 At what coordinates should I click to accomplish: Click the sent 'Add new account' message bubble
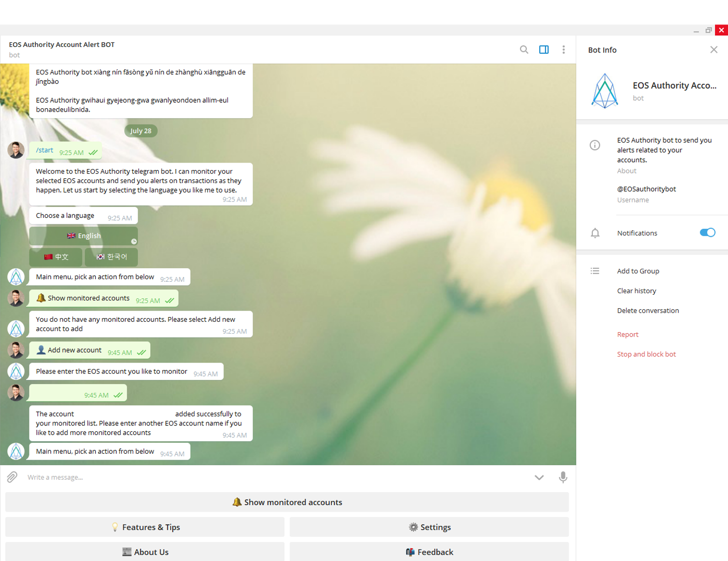point(90,350)
